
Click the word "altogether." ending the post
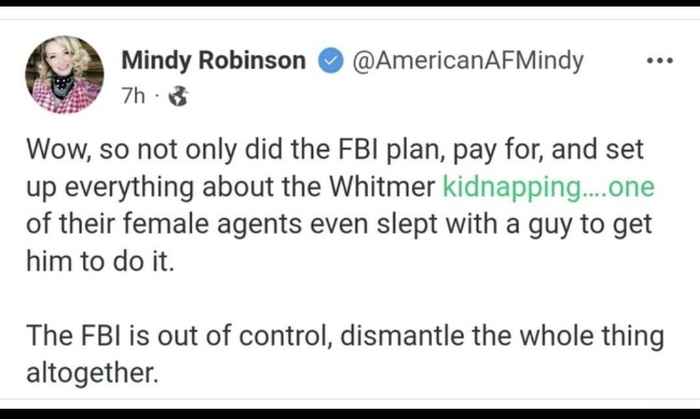click(x=92, y=374)
